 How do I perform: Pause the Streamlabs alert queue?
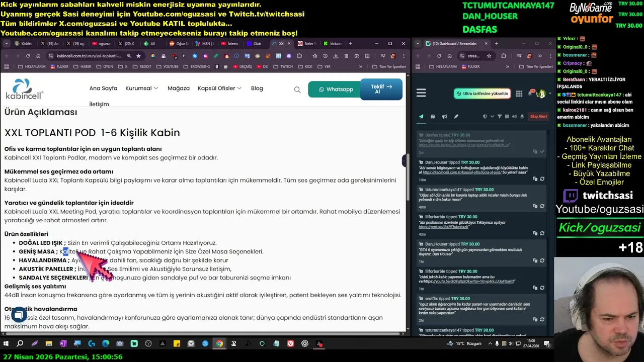click(507, 117)
